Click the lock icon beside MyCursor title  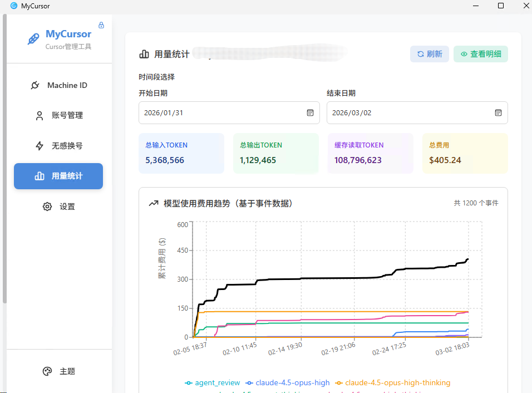click(101, 25)
